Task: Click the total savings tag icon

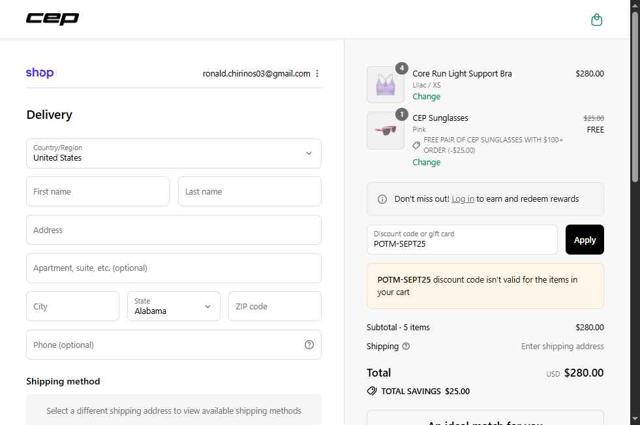Action: point(371,391)
